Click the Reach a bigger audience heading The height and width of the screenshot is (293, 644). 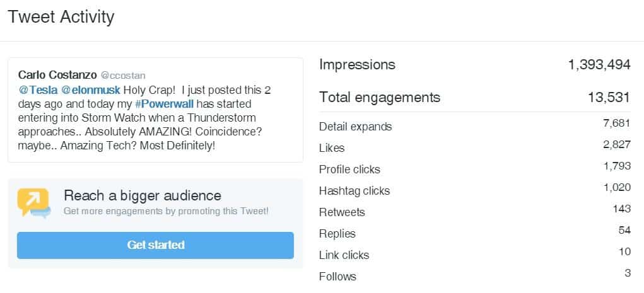pyautogui.click(x=143, y=195)
